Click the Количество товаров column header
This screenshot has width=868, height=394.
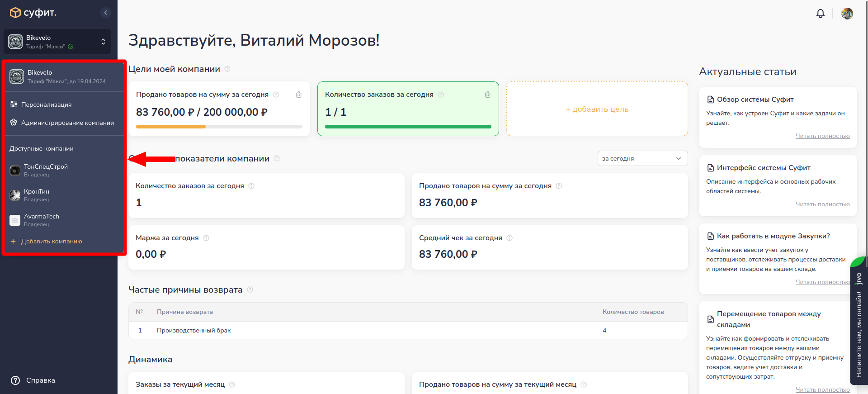[x=633, y=312]
